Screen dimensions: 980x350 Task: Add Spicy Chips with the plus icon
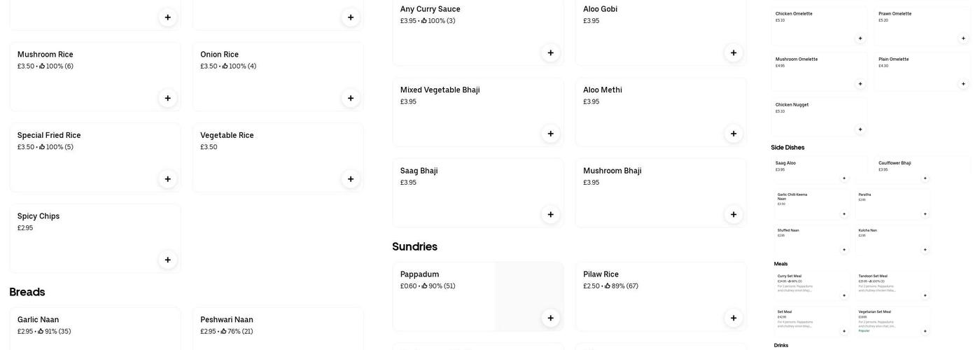click(x=167, y=260)
